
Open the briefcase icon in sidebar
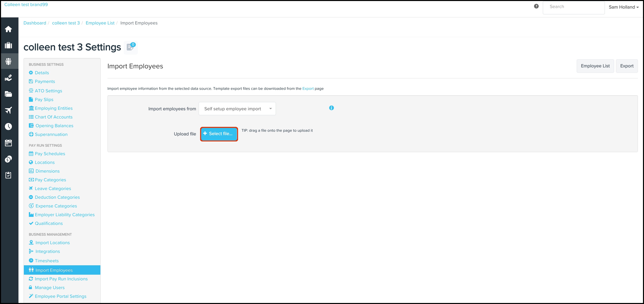click(9, 45)
